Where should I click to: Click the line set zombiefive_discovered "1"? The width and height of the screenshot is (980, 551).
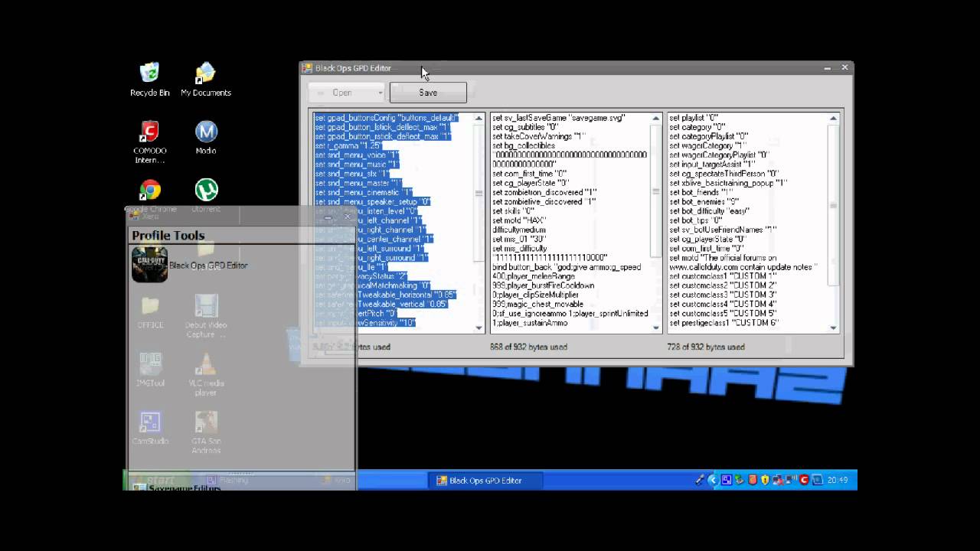tap(544, 202)
